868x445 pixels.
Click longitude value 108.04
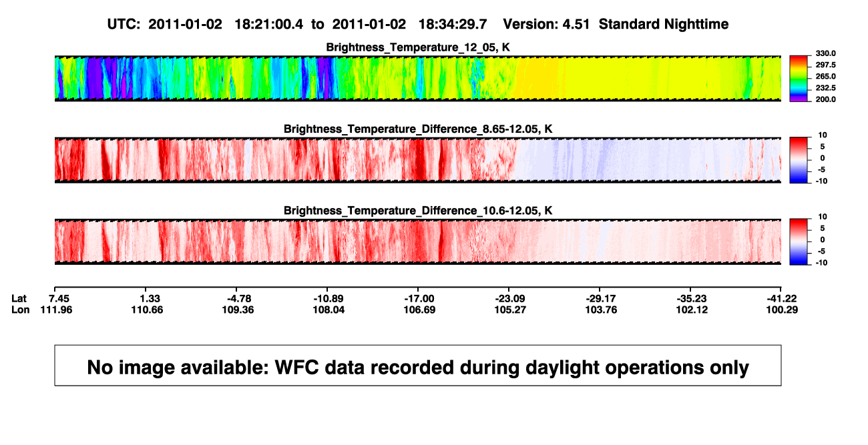point(329,310)
